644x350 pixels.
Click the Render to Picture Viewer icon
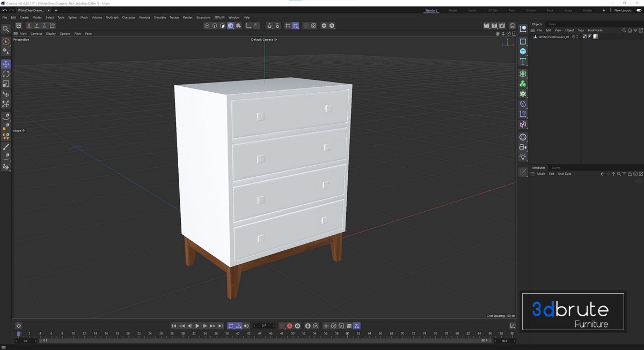494,26
